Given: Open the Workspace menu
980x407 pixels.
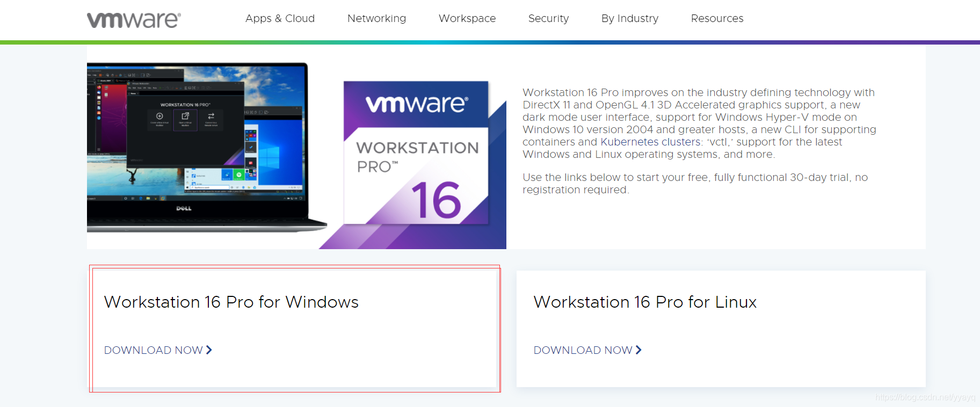Looking at the screenshot, I should (x=467, y=18).
